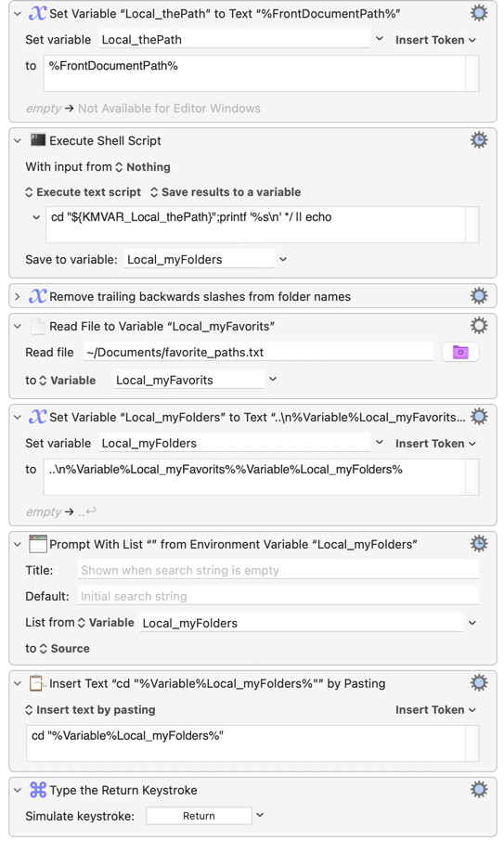Edit the Set variable Local_myFolders name field

pyautogui.click(x=234, y=443)
